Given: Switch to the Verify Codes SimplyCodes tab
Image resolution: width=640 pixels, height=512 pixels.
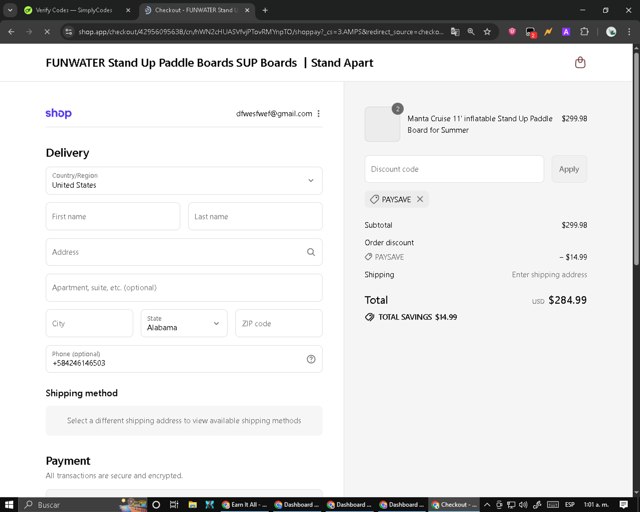Looking at the screenshot, I should tap(73, 10).
